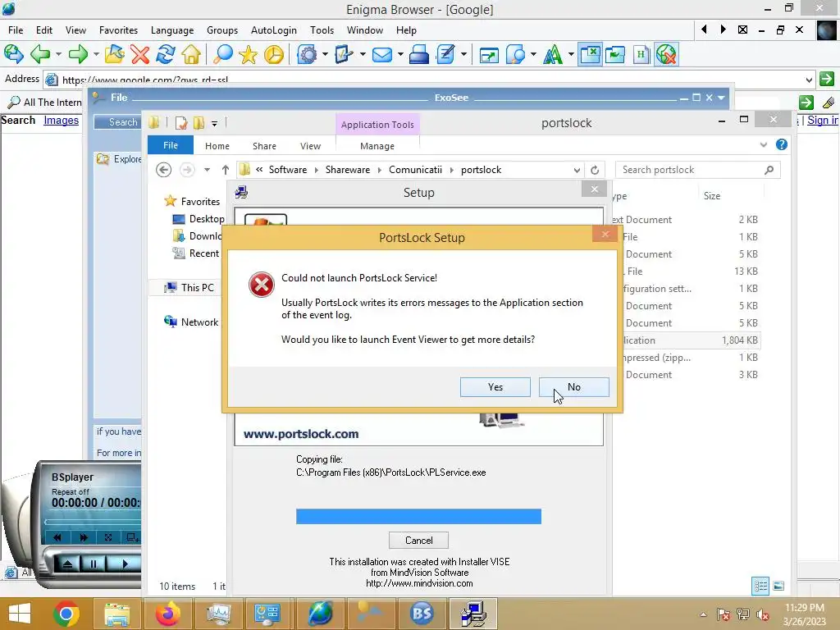This screenshot has width=840, height=630.
Task: Open dropdown arrow next to Mail icon
Action: 400,54
